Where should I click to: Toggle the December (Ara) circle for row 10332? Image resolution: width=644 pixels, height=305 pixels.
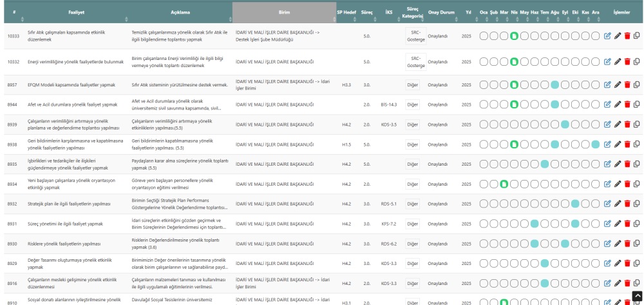(595, 62)
